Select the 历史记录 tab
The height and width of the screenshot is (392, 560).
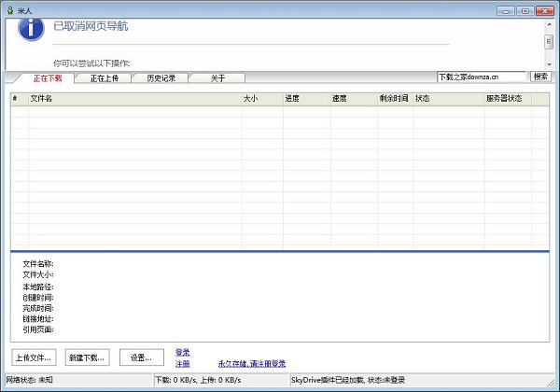161,78
